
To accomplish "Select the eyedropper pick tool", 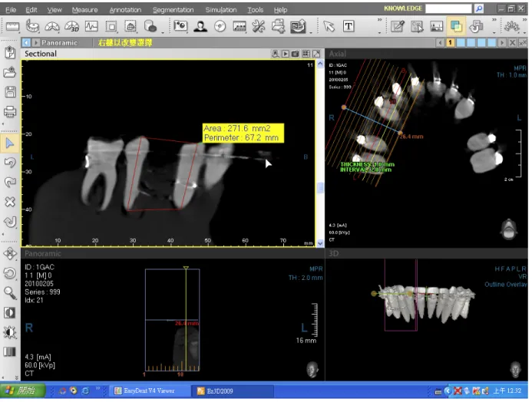I will 398,26.
